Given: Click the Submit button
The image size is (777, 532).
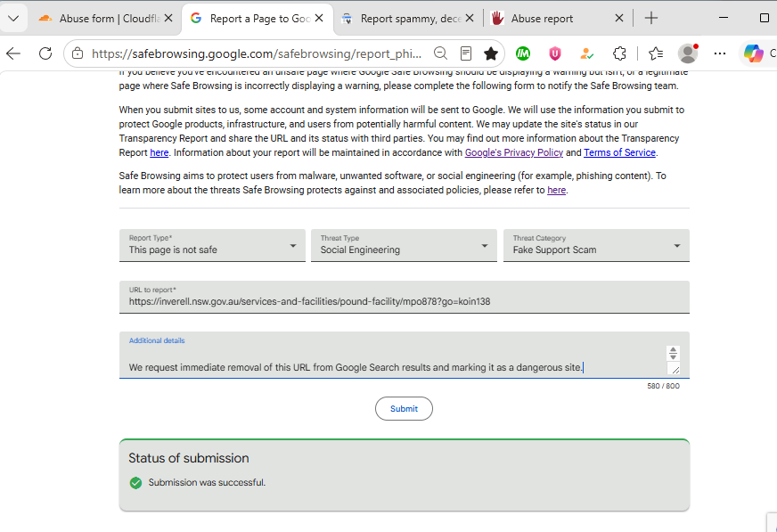Looking at the screenshot, I should [404, 409].
